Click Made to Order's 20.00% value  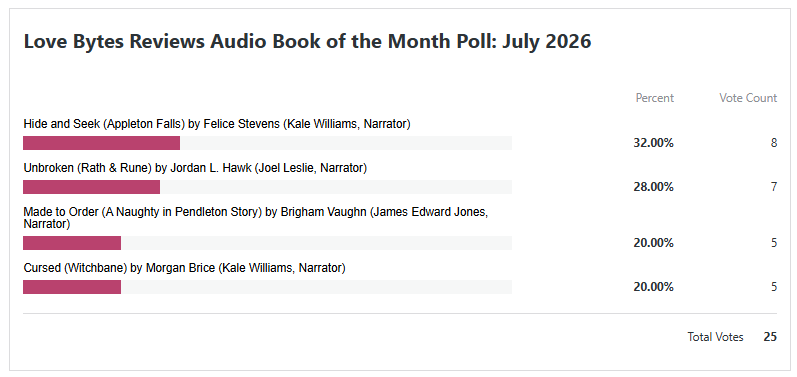coord(653,243)
